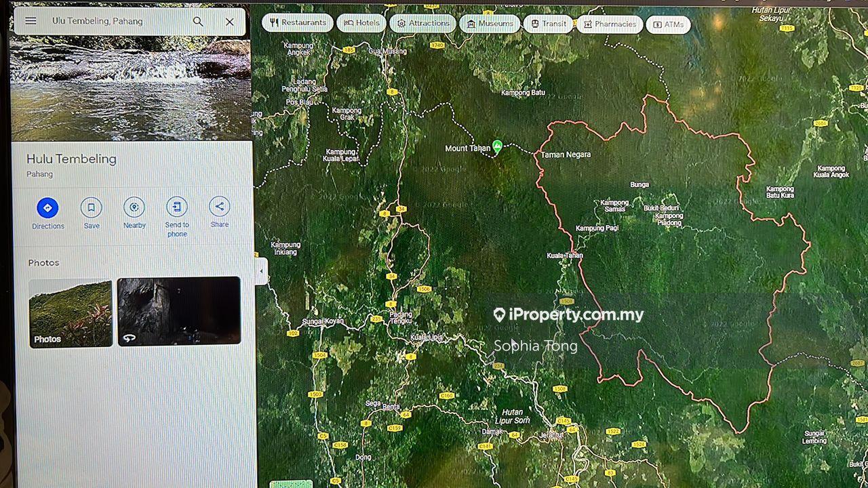Select the Transit filter chip
Image resolution: width=868 pixels, height=488 pixels.
click(548, 24)
